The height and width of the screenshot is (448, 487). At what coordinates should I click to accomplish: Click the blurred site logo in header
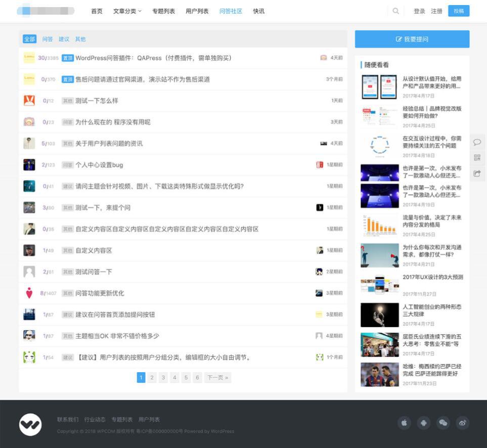coord(46,11)
